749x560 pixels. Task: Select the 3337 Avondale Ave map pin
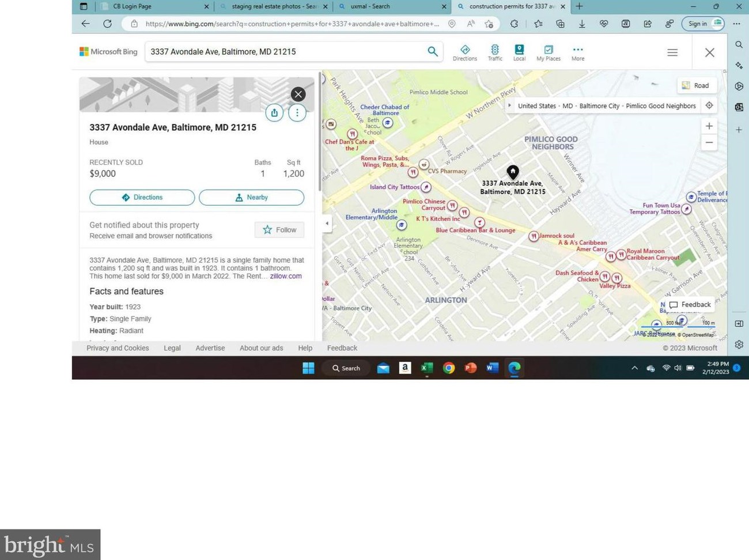click(x=513, y=172)
